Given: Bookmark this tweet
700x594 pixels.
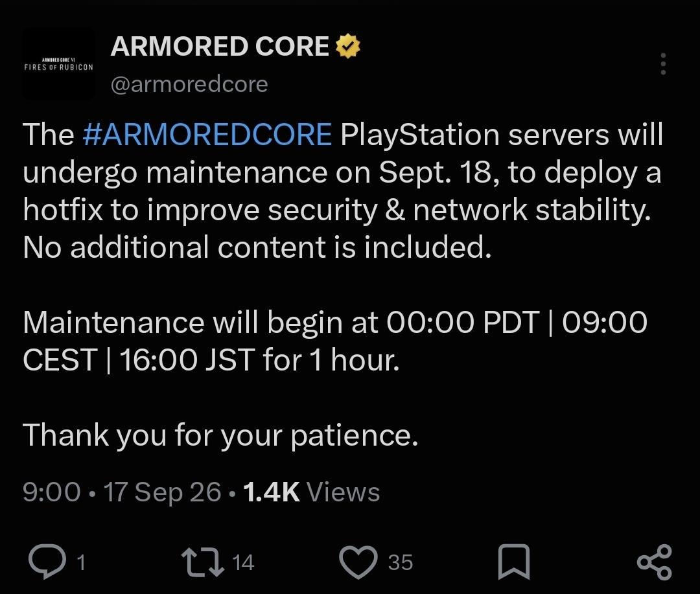Looking at the screenshot, I should [514, 562].
